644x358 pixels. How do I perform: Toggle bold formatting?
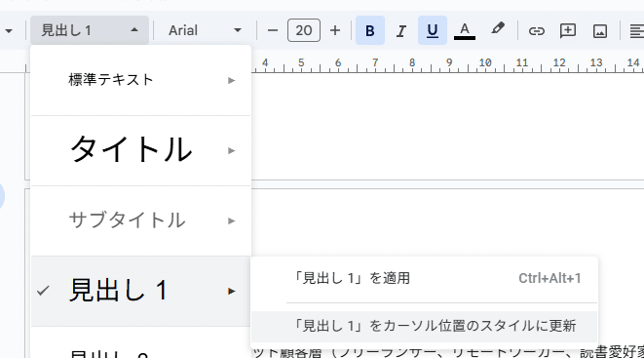pyautogui.click(x=369, y=30)
